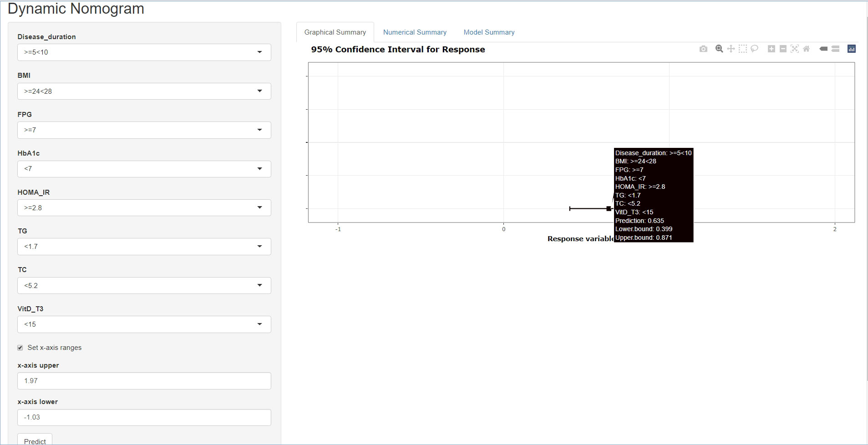The image size is (868, 445).
Task: Click the x-axis upper input field
Action: click(144, 381)
